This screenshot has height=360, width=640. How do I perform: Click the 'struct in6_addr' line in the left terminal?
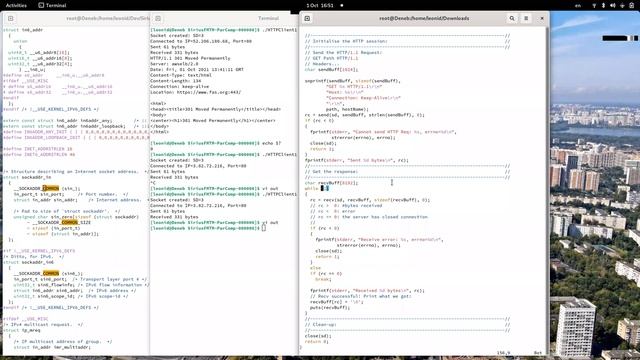(23, 30)
